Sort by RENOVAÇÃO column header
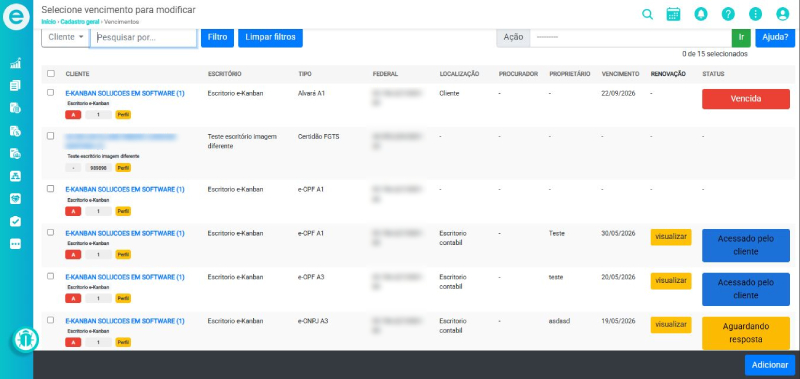Screen dimensions: 800x379 click(668, 74)
